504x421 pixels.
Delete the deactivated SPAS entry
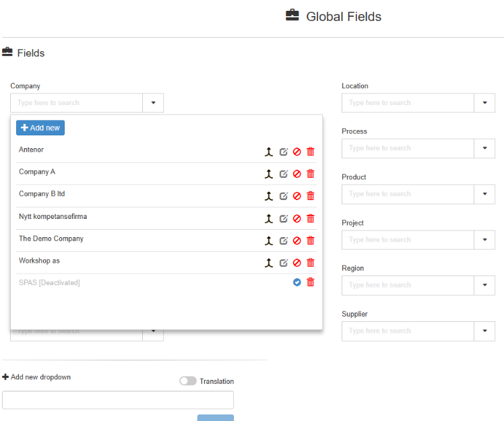click(311, 282)
